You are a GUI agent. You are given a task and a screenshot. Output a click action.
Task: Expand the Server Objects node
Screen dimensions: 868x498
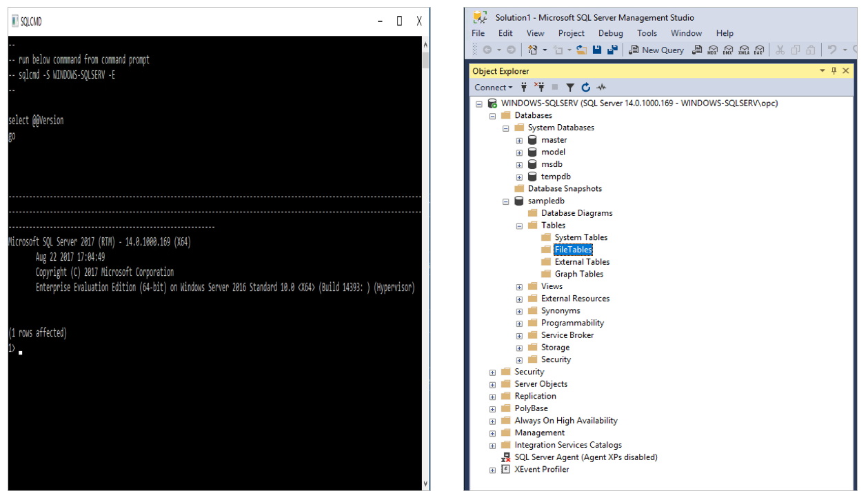pos(492,385)
